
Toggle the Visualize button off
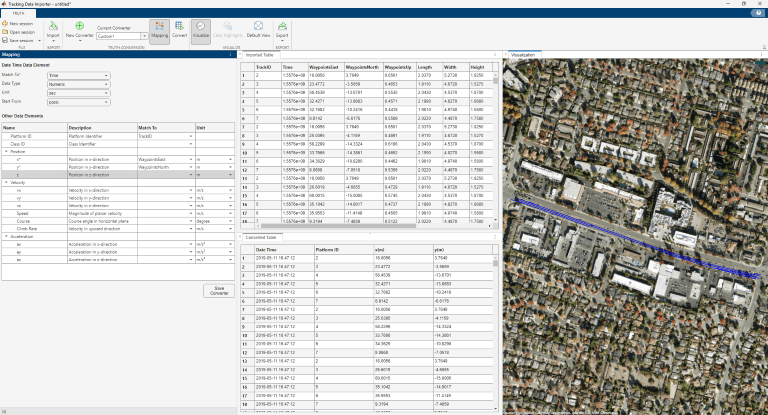(x=201, y=30)
